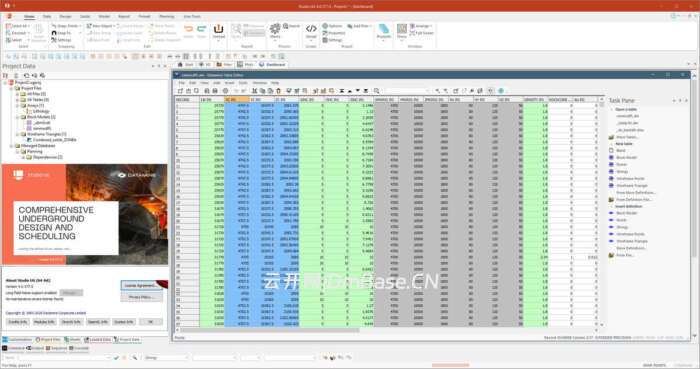Switch to the Dashboard document tab

(x=272, y=65)
